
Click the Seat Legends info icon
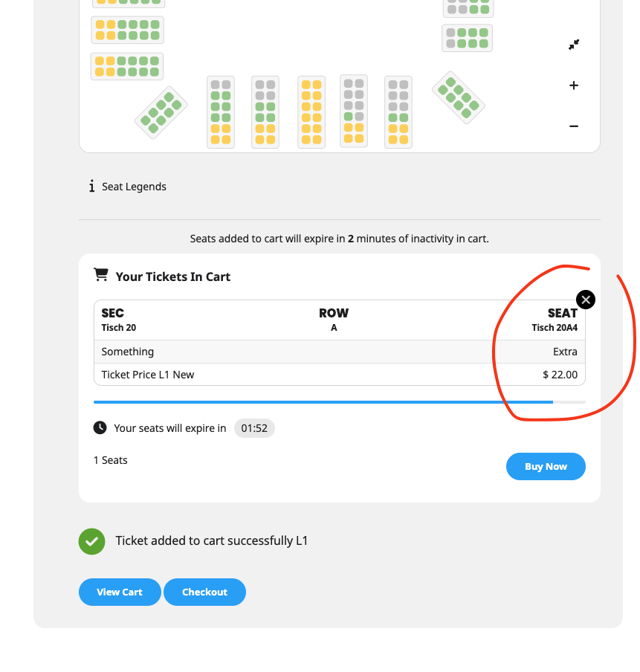[91, 187]
